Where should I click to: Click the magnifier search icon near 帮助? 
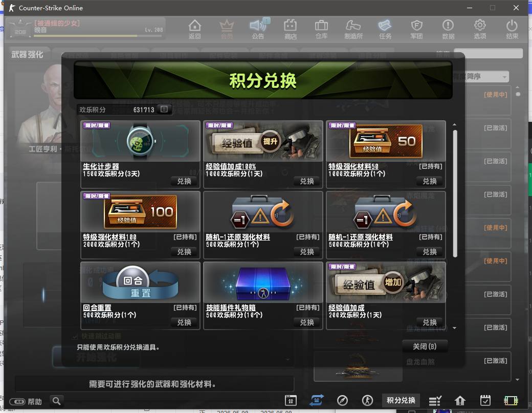(57, 401)
